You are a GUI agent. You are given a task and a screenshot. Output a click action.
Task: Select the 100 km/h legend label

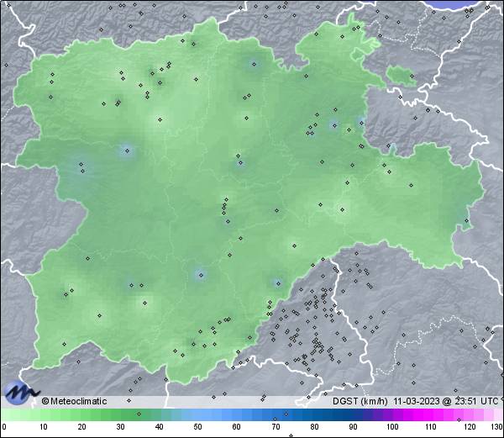click(x=391, y=427)
